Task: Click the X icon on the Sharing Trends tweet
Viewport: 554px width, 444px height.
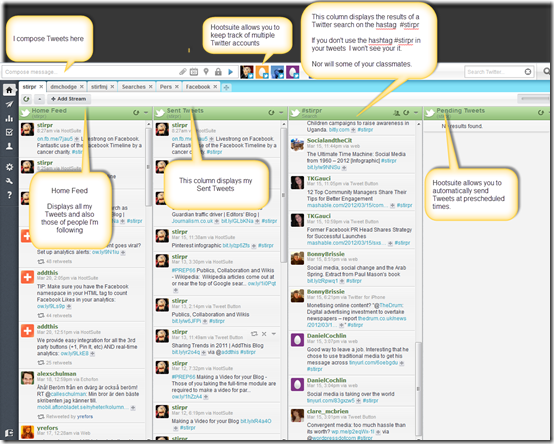Action: (x=264, y=333)
